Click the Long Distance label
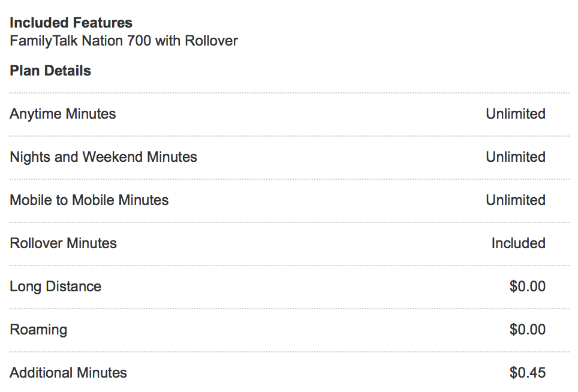578x392 pixels. (55, 287)
